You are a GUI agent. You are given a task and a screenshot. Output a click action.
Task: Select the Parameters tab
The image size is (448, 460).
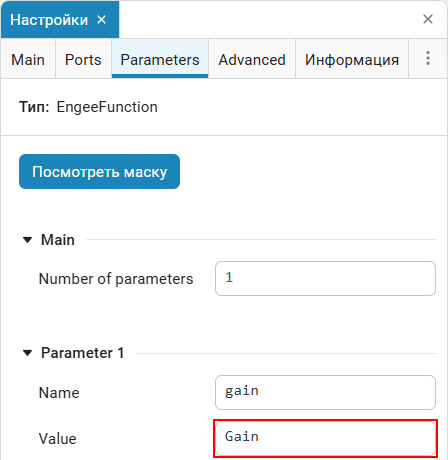tap(160, 59)
